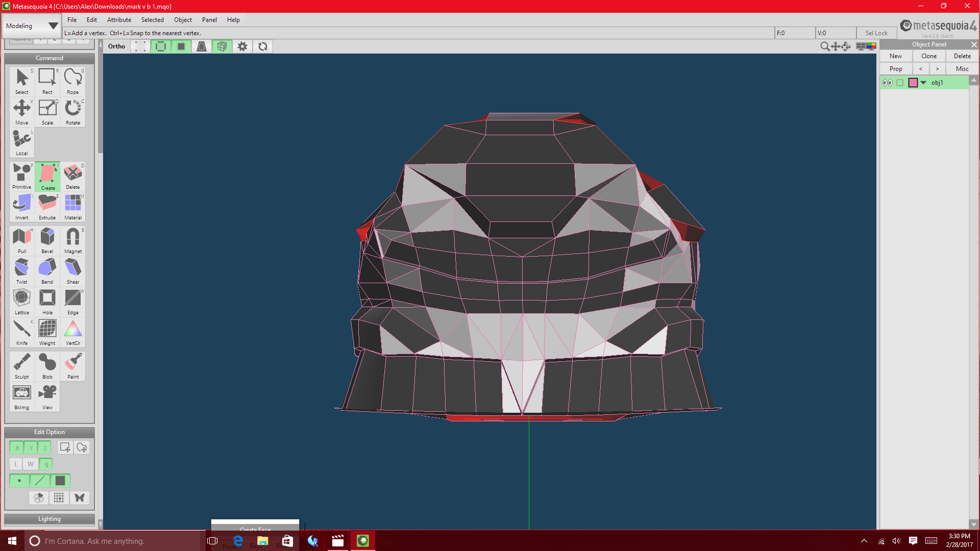Open the Attribute menu
Screen dimensions: 980x551
pyautogui.click(x=119, y=20)
